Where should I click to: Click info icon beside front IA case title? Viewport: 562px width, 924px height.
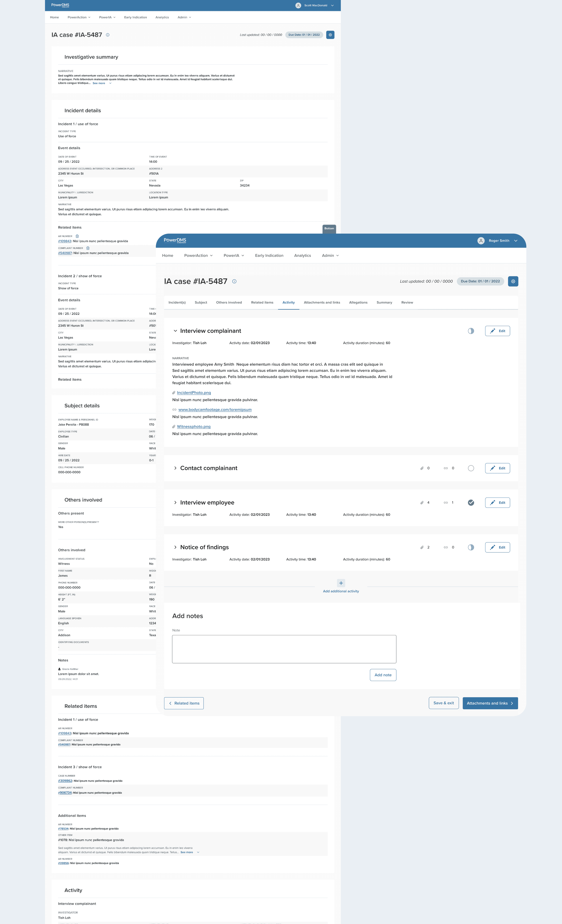coord(234,281)
